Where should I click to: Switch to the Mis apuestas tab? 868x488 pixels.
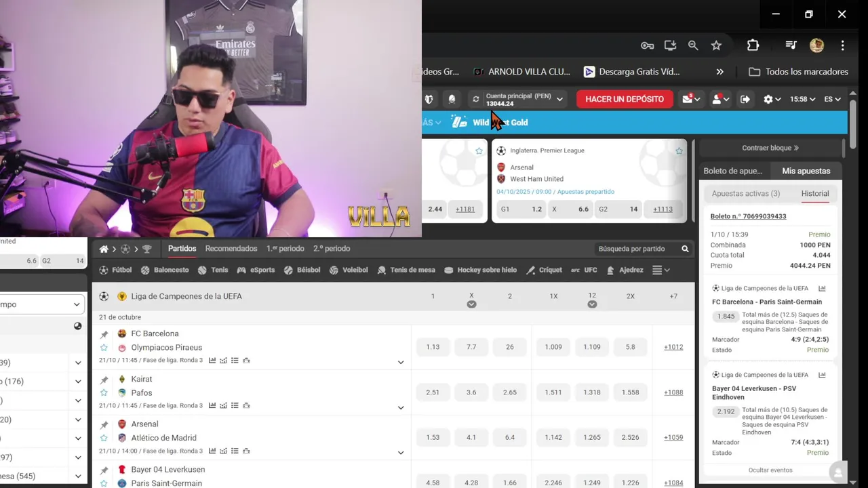click(806, 171)
